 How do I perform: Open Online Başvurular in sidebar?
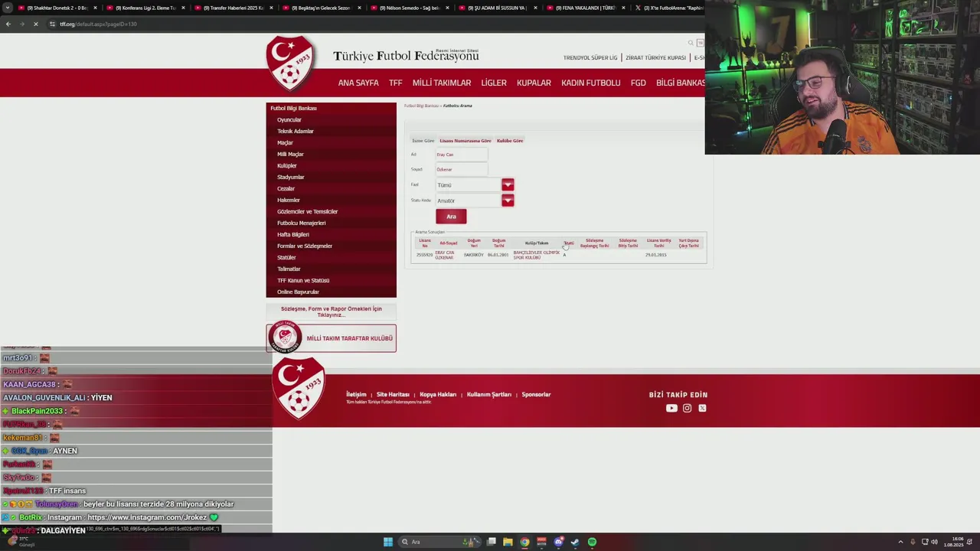point(298,292)
